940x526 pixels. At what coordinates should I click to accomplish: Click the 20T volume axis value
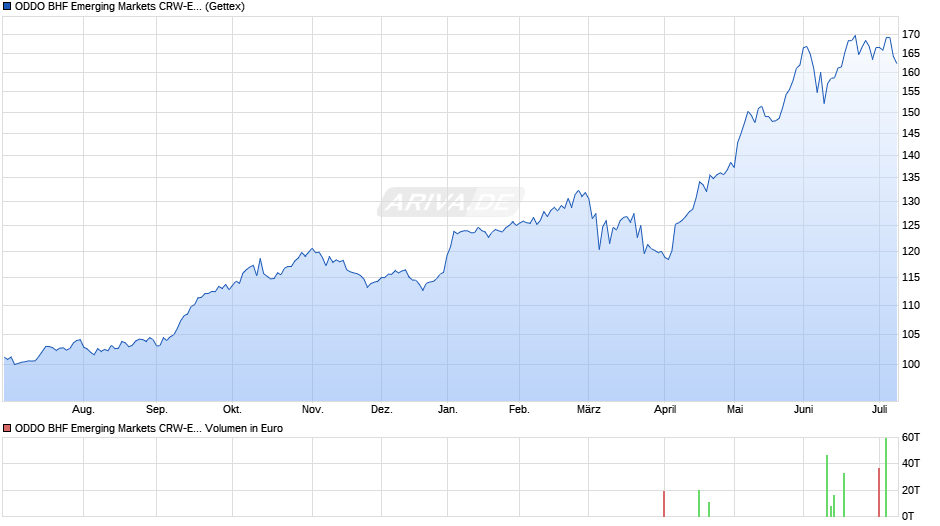[x=911, y=491]
